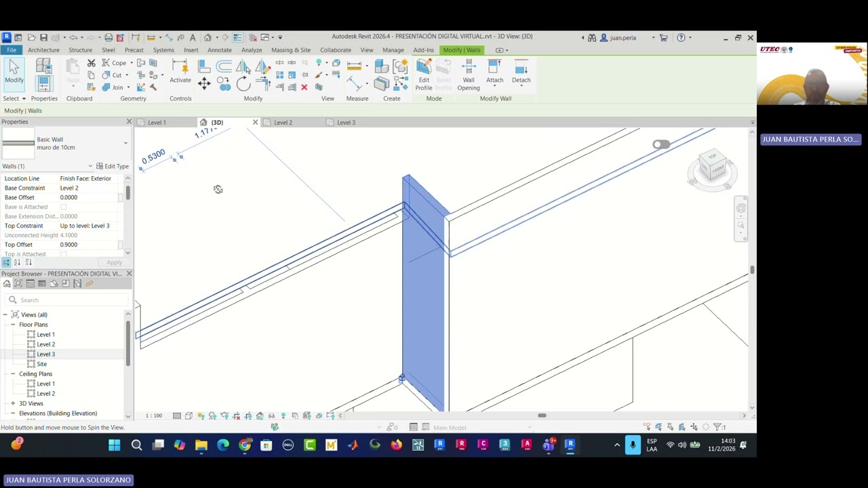The width and height of the screenshot is (868, 488).
Task: Close the Properties palette
Action: pyautogui.click(x=129, y=122)
